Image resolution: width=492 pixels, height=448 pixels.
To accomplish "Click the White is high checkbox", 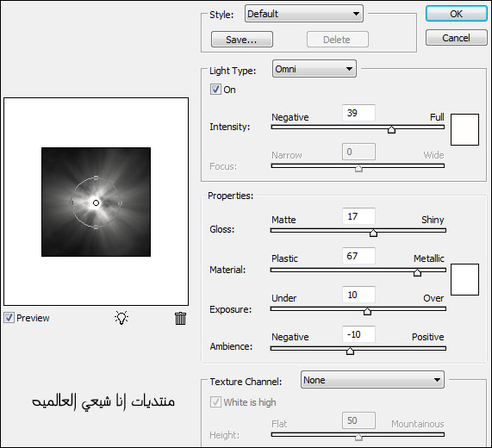I will click(x=215, y=401).
